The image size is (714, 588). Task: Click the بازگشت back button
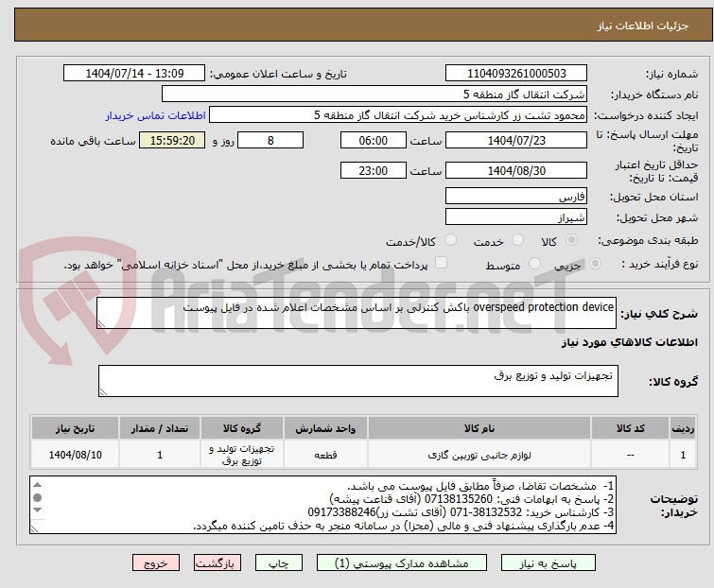218,563
